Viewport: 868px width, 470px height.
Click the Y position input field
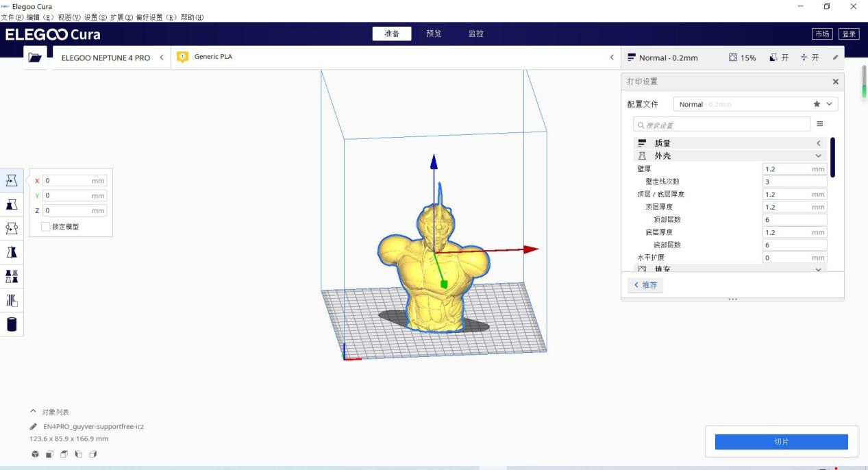point(75,195)
